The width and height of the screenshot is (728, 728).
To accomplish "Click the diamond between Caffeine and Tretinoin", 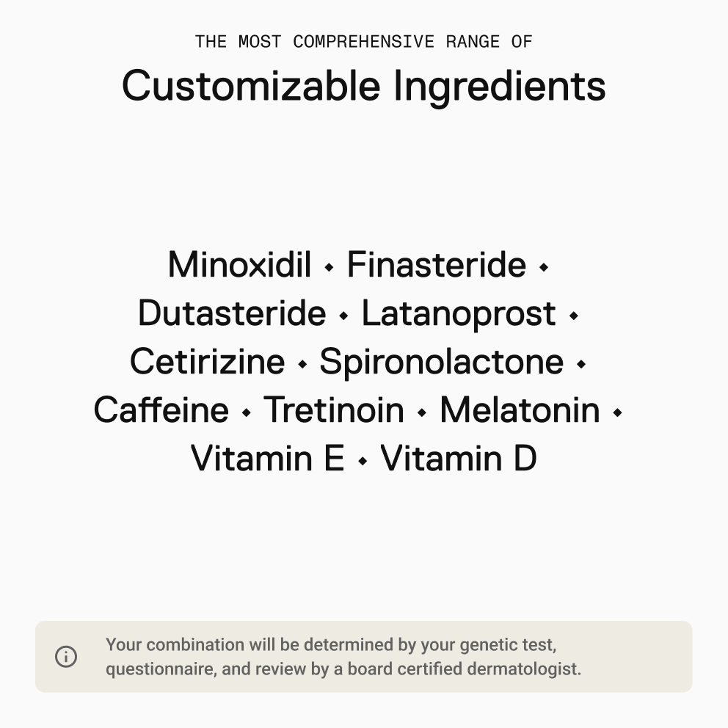I will (x=247, y=412).
